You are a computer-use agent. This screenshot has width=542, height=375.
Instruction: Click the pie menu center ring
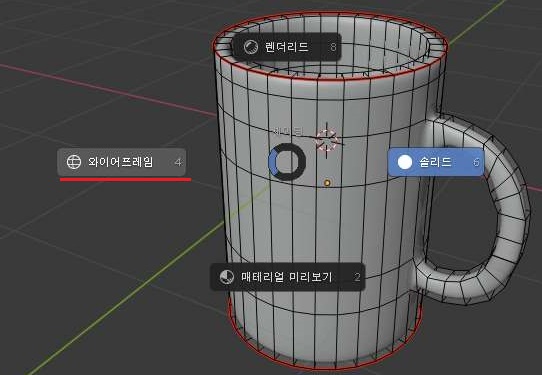click(287, 161)
